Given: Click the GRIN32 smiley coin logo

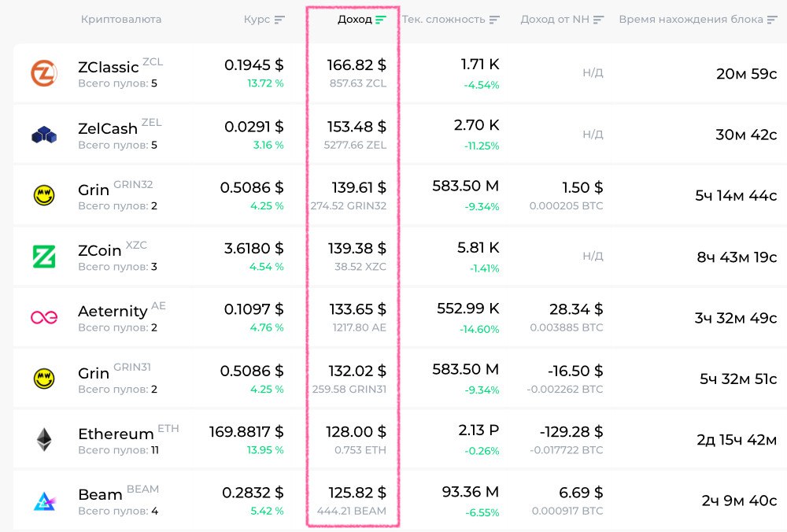Looking at the screenshot, I should [x=44, y=195].
